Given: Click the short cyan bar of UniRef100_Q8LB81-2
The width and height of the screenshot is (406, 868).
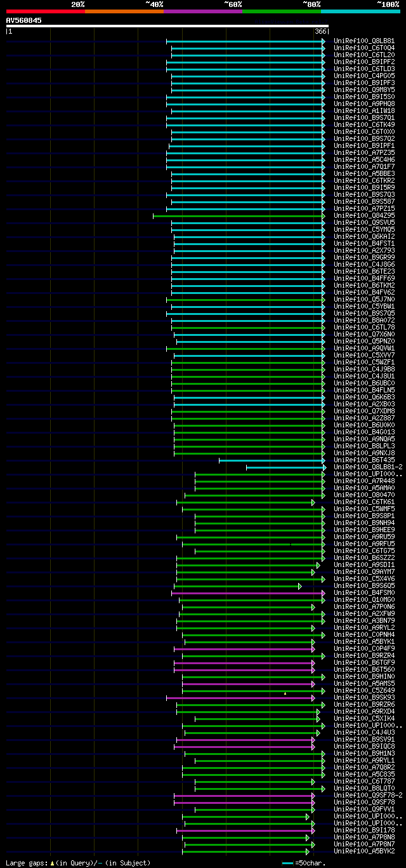Looking at the screenshot, I should pos(286,467).
